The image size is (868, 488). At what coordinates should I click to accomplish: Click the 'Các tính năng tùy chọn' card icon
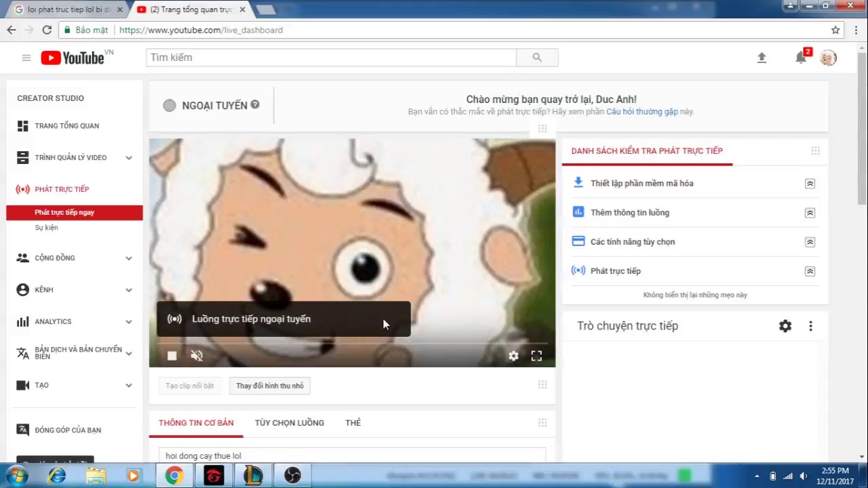point(578,241)
